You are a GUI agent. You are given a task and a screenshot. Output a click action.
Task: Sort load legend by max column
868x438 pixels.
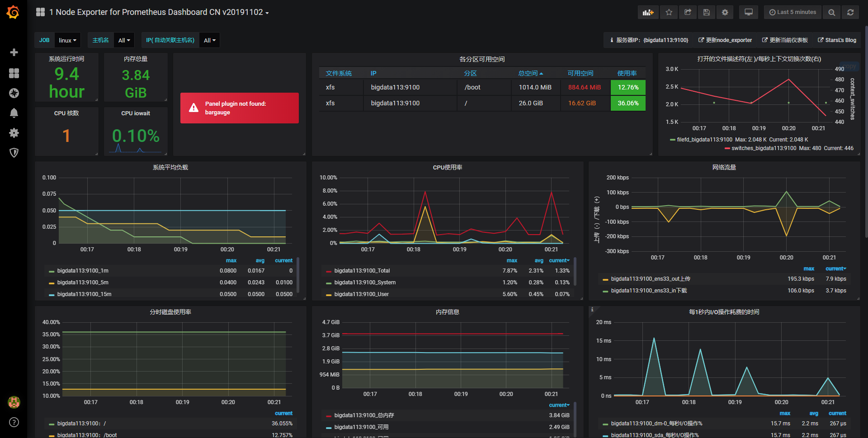pos(231,260)
